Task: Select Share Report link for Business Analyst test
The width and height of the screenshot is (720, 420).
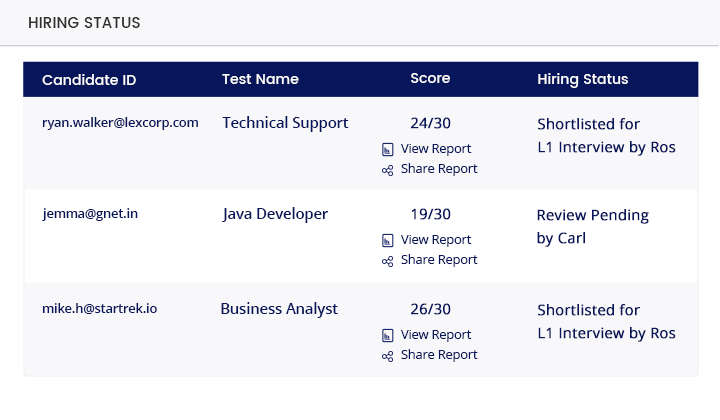Action: point(439,355)
